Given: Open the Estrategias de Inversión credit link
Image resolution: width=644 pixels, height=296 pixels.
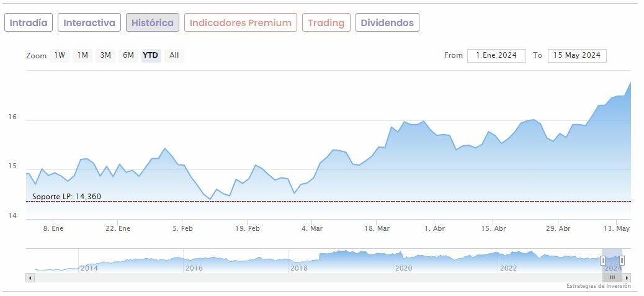Looking at the screenshot, I should pos(598,286).
